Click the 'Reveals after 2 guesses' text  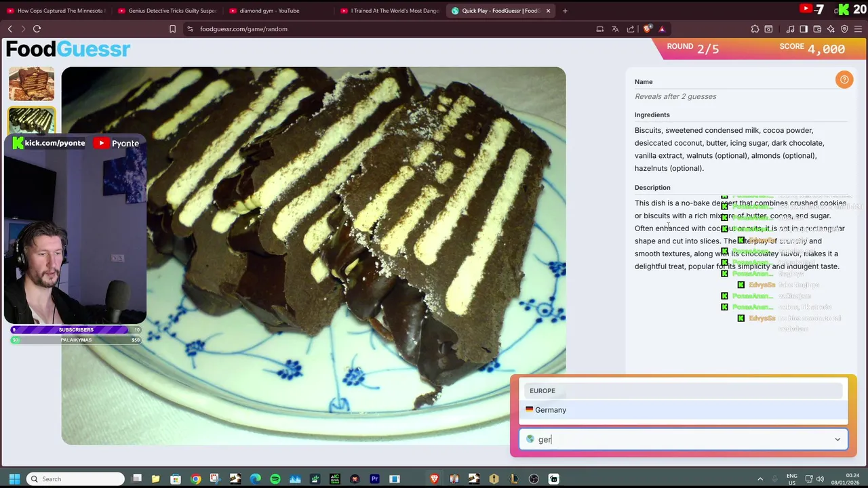[675, 96]
